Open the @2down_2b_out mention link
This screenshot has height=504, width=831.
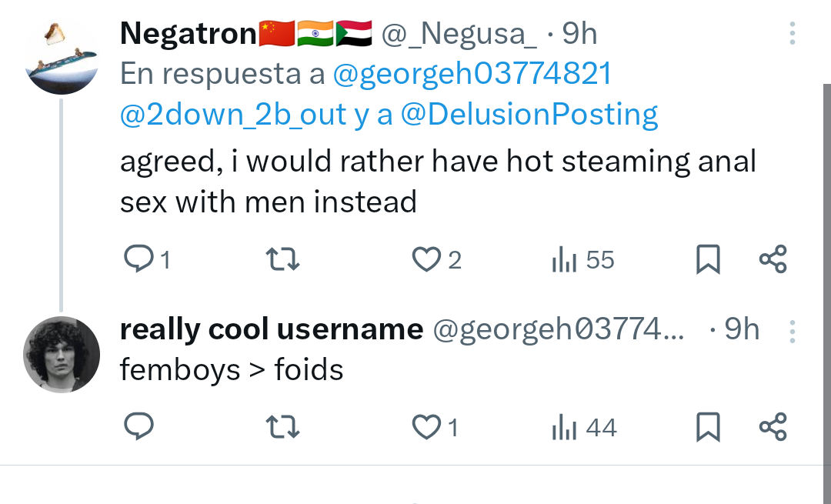[x=233, y=115]
